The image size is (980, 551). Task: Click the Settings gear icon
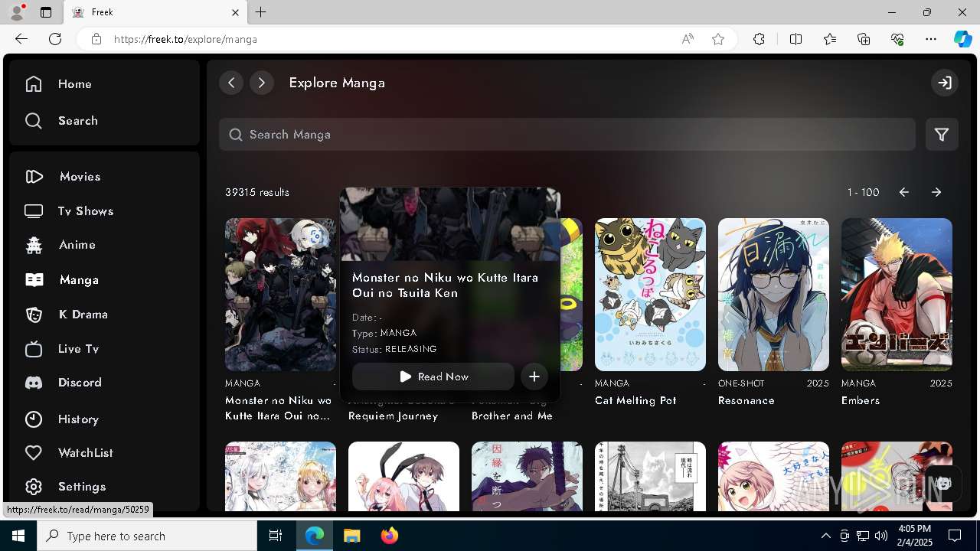point(34,487)
